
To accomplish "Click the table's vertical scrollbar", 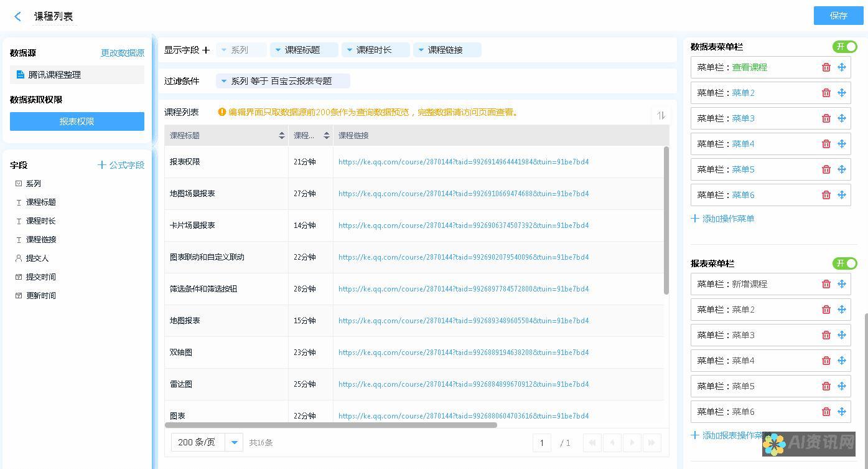I will (x=666, y=220).
